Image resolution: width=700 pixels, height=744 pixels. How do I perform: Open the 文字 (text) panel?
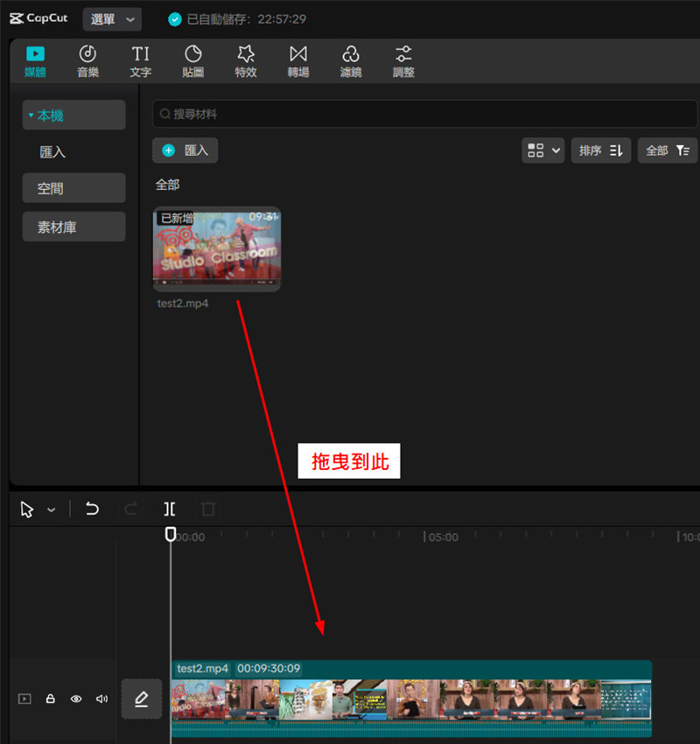(x=140, y=61)
